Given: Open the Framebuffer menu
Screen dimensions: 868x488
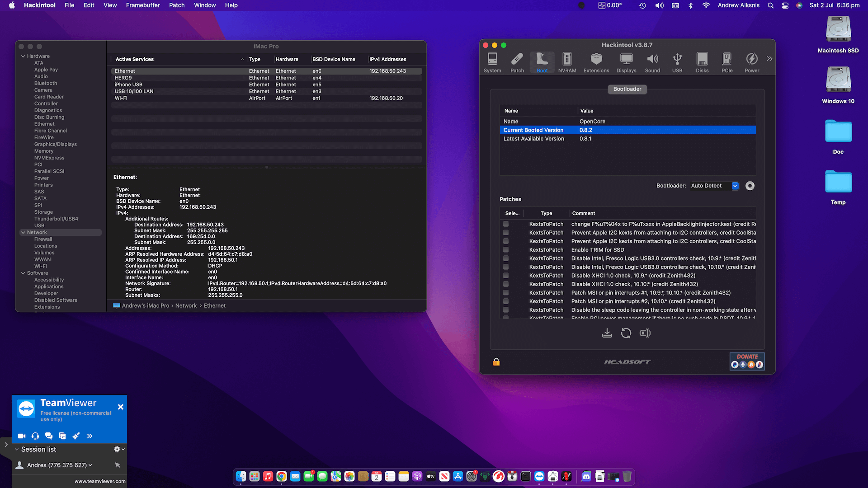Looking at the screenshot, I should tap(143, 5).
